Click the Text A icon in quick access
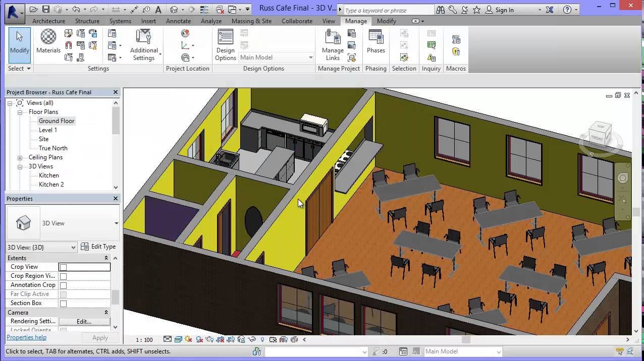 [x=158, y=10]
